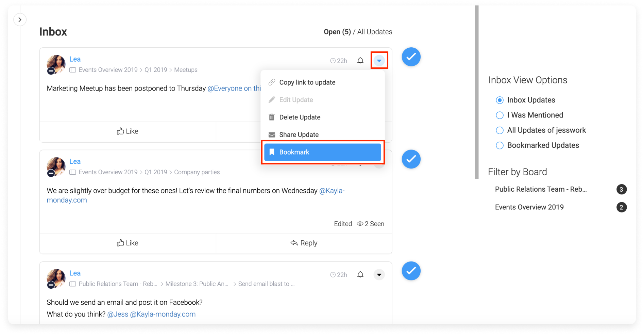Click Lea's avatar on the Company parties update
This screenshot has height=335, width=644.
pos(56,167)
